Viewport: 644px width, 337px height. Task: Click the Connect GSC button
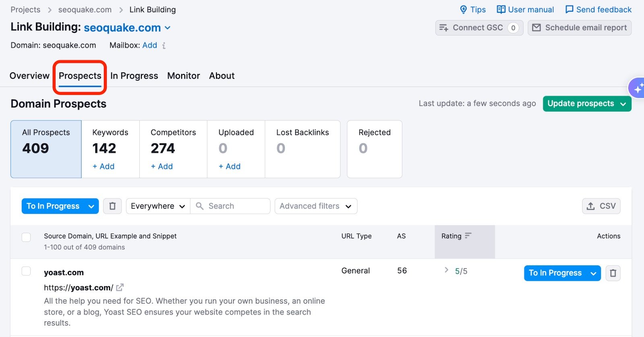tap(479, 28)
